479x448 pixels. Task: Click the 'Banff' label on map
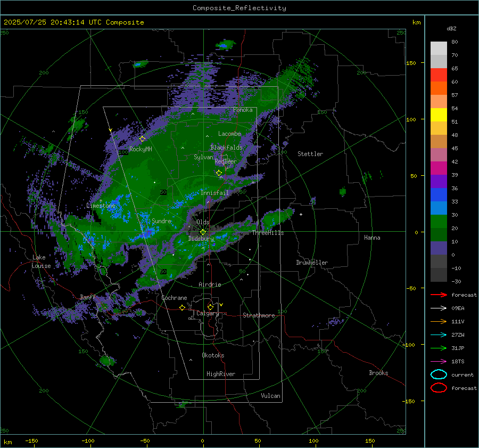click(x=88, y=297)
